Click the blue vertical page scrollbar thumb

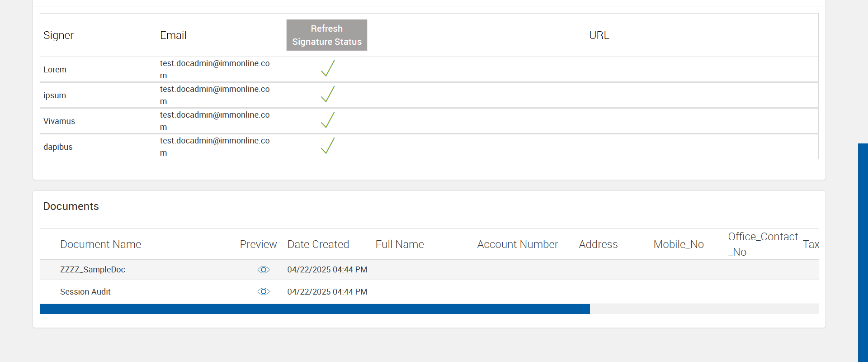click(x=863, y=252)
